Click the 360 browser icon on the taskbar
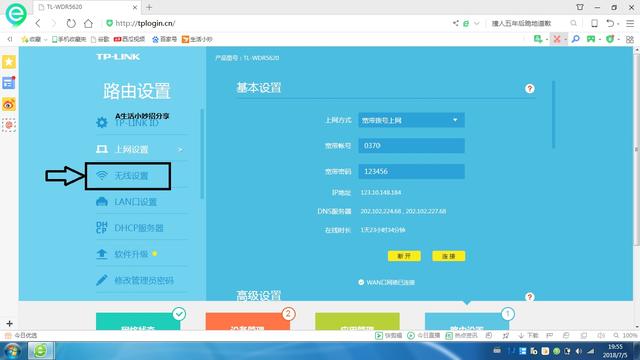The image size is (640, 360). 40,351
